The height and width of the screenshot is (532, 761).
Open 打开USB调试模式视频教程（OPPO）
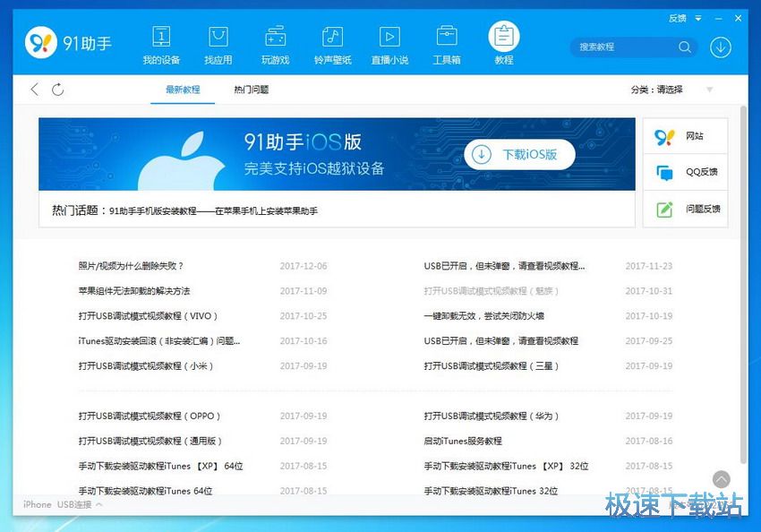click(x=150, y=416)
